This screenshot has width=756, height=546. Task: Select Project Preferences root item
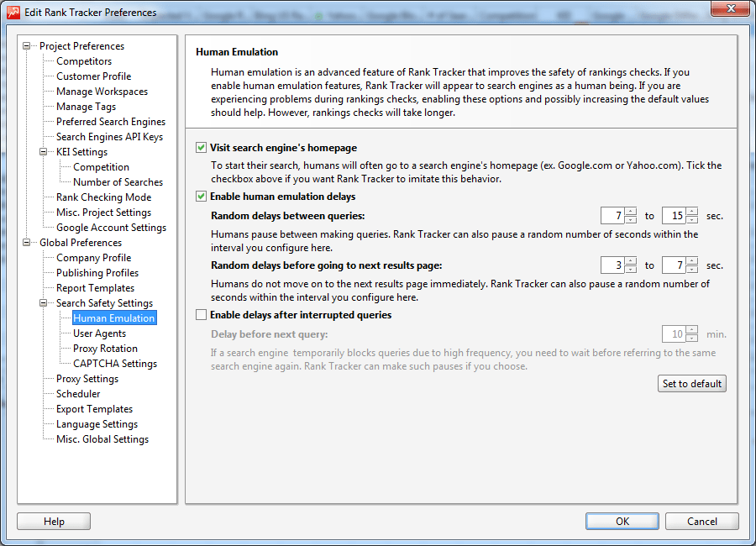pyautogui.click(x=81, y=46)
